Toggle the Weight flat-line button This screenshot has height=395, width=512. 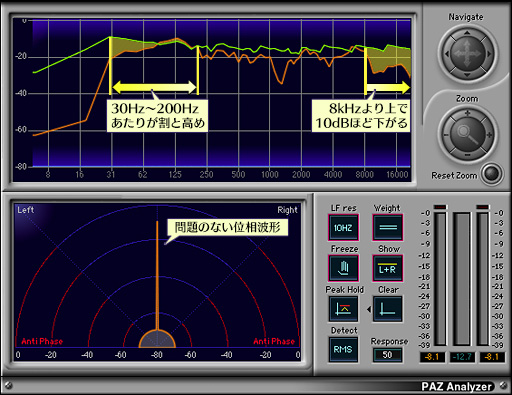coord(388,227)
